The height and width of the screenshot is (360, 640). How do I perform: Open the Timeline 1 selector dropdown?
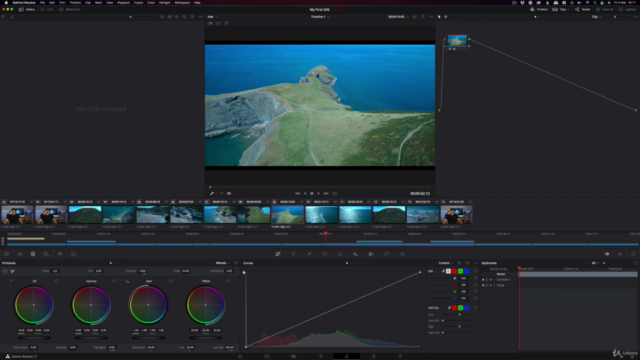(320, 17)
